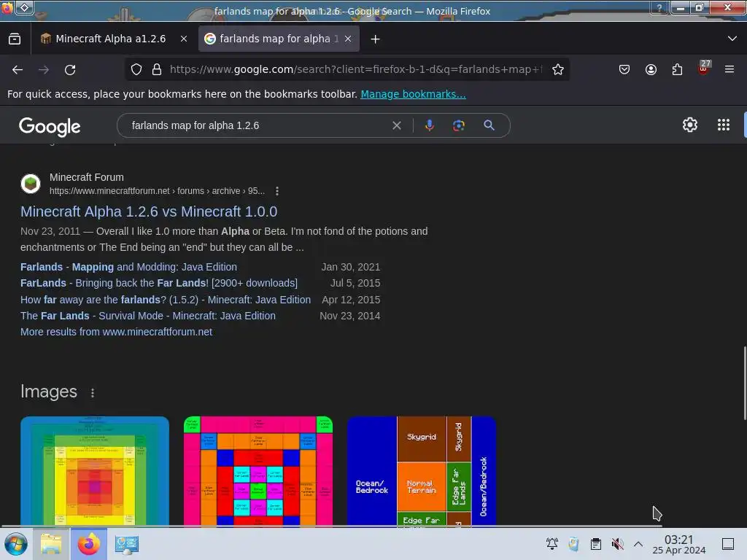The height and width of the screenshot is (560, 747).
Task: Open Firefox View tab overview icon
Action: (x=15, y=39)
